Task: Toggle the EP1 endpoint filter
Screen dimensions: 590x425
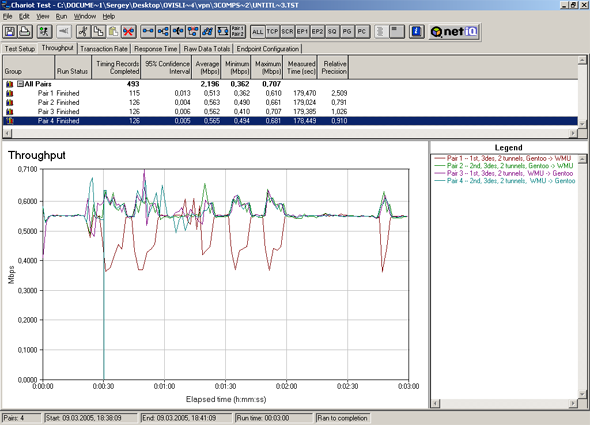Action: coord(302,32)
